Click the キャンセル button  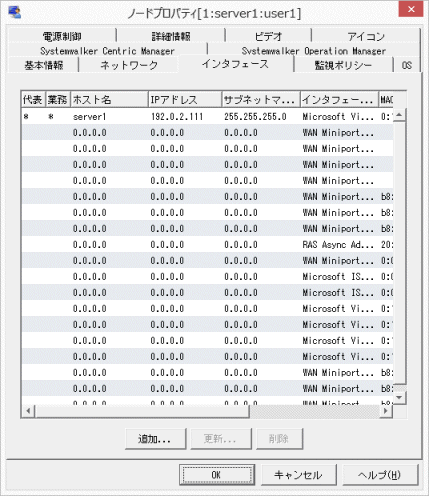[298, 475]
